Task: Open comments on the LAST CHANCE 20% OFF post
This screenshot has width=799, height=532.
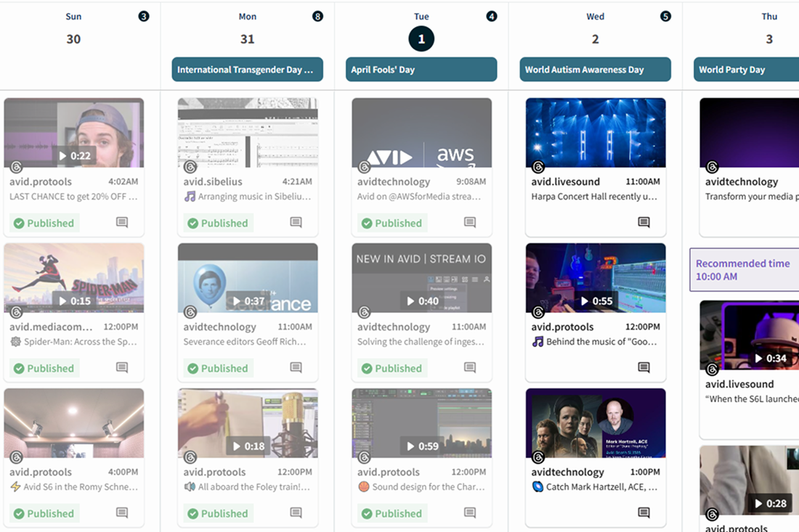Action: point(122,223)
